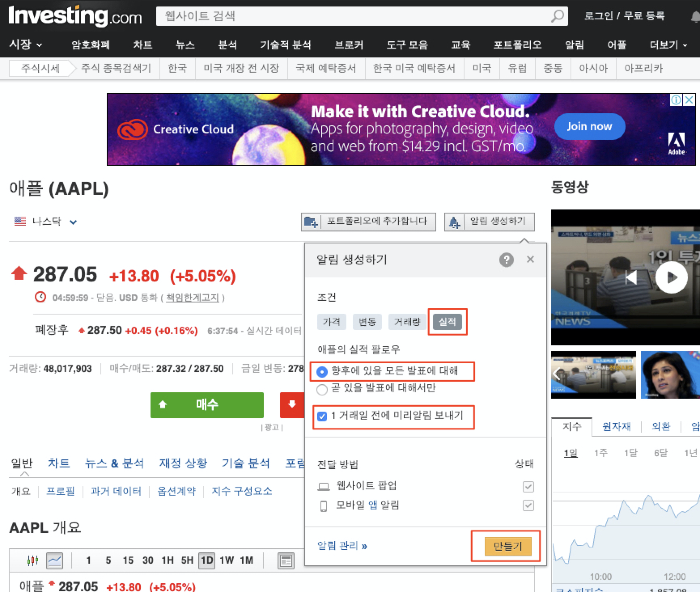Open the Investing.com home logo
Image resolution: width=700 pixels, height=592 pixels.
click(x=75, y=16)
